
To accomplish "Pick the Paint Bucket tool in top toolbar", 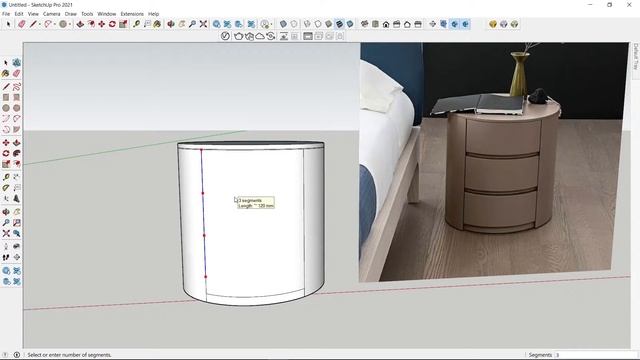I will [x=157, y=24].
